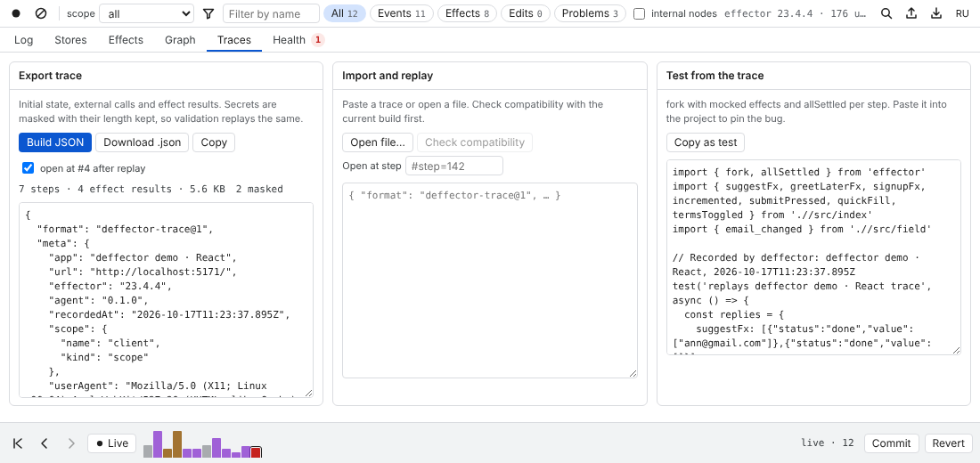Image resolution: width=980 pixels, height=463 pixels.
Task: Click the live · 12 status text
Action: click(x=828, y=443)
